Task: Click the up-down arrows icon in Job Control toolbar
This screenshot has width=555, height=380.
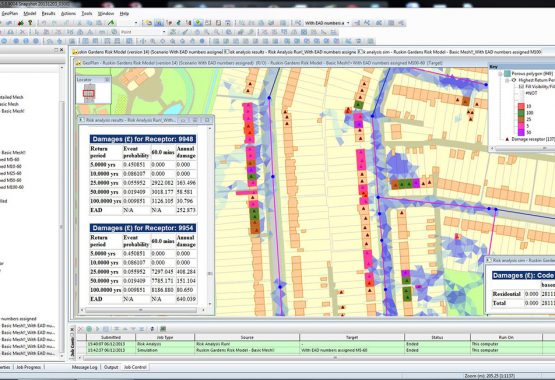Action: (153, 329)
